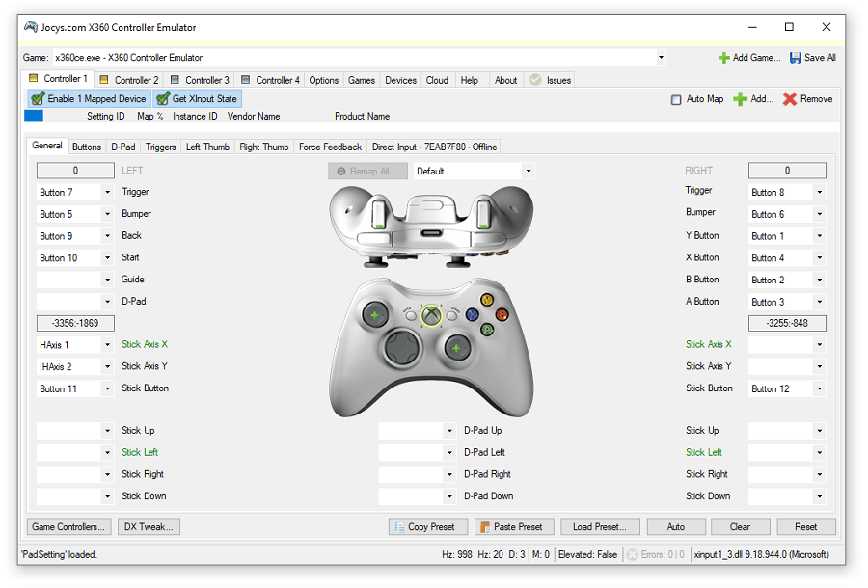This screenshot has width=868, height=588.
Task: Click the Vendor Name column header
Action: pyautogui.click(x=254, y=117)
